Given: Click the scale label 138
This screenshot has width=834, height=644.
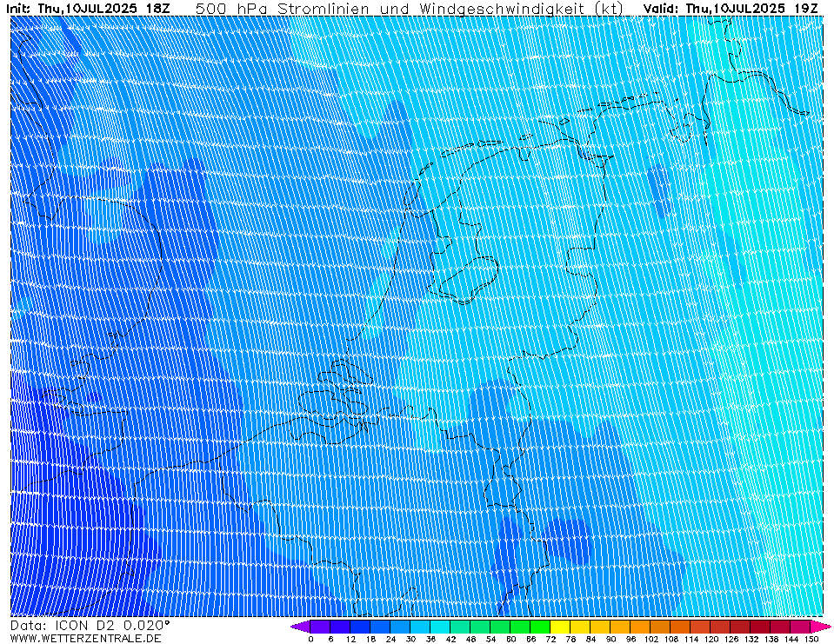Looking at the screenshot, I should point(771,639).
